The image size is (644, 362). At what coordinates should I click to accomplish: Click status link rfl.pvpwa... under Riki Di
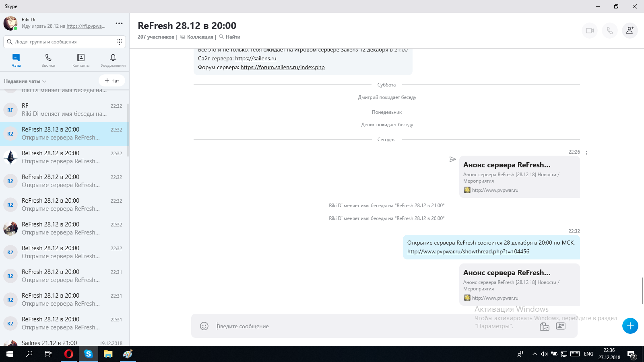pyautogui.click(x=86, y=26)
